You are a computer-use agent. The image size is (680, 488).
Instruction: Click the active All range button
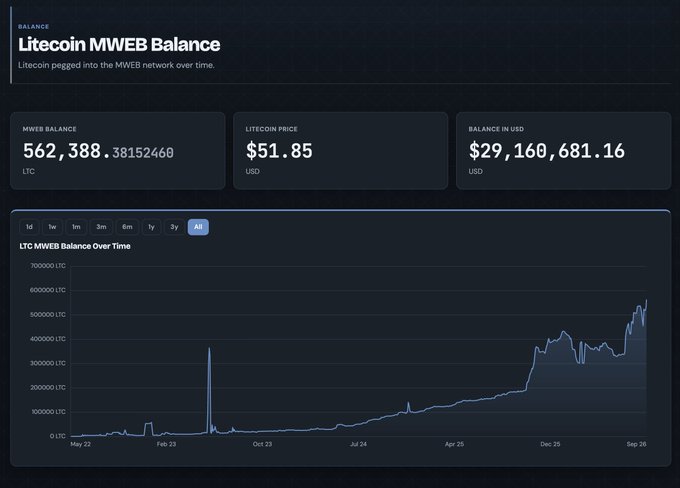pyautogui.click(x=198, y=227)
